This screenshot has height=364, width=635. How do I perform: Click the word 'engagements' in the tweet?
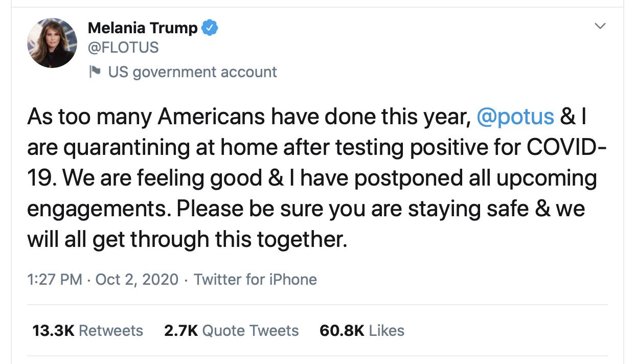coord(95,209)
